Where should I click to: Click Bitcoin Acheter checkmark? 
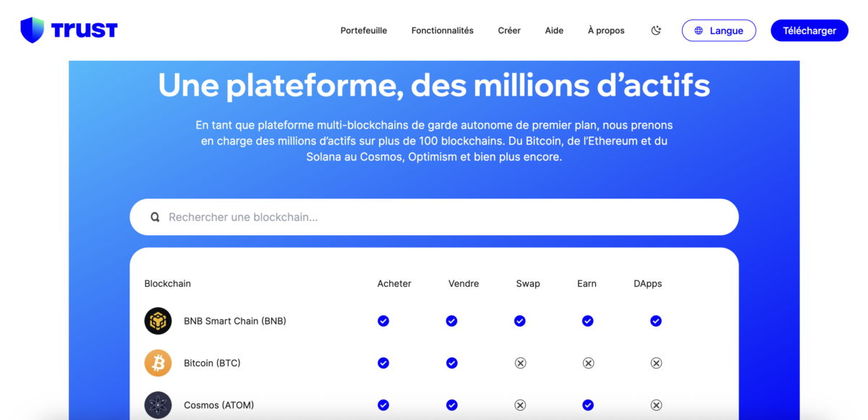click(x=383, y=363)
